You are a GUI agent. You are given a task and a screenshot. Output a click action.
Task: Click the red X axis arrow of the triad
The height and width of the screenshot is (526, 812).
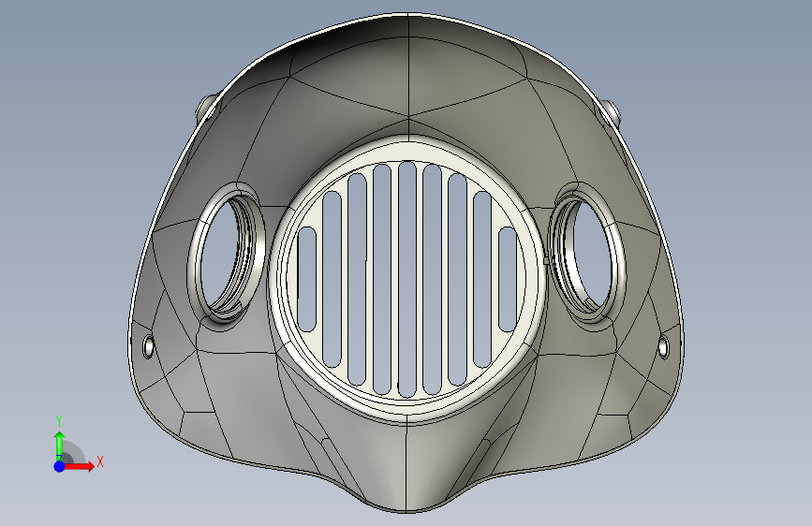[x=79, y=466]
